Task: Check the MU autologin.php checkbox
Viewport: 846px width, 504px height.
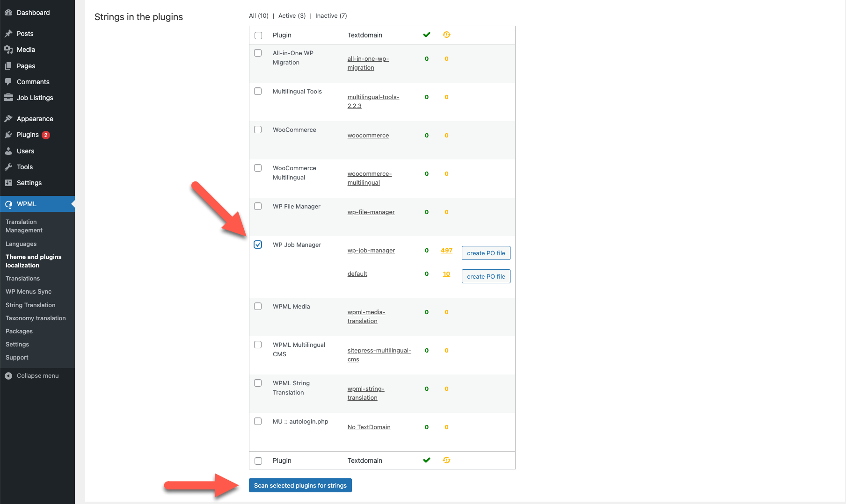Action: [258, 421]
